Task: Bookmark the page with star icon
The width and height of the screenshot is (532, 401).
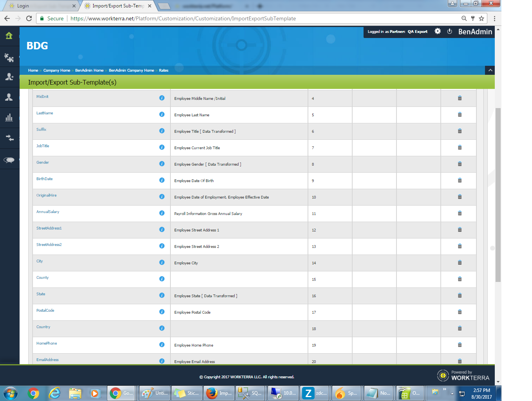Action: (481, 18)
